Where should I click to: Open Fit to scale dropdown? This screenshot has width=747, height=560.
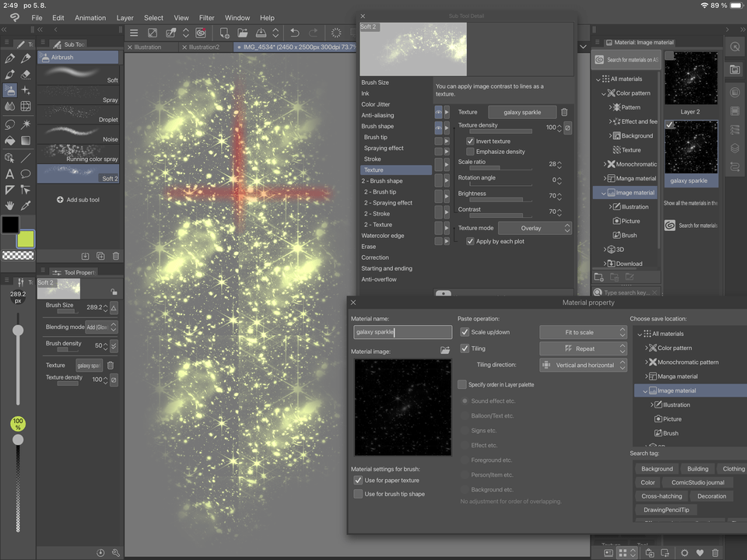tap(583, 332)
